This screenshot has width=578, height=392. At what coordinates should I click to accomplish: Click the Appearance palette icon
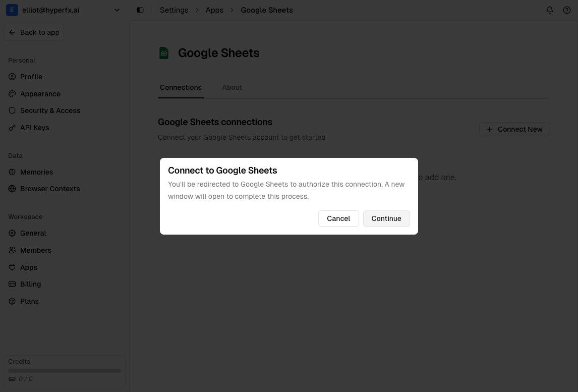coord(12,94)
